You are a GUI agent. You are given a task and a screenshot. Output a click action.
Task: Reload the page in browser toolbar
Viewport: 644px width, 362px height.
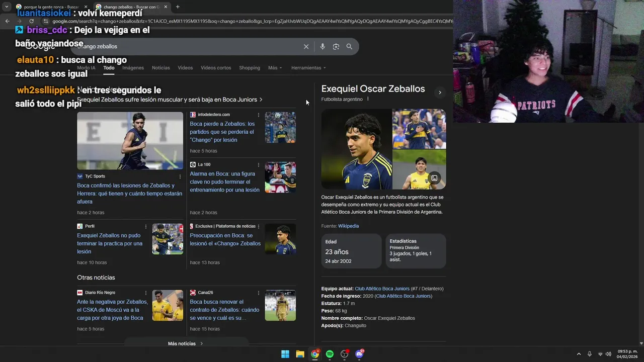click(x=31, y=21)
